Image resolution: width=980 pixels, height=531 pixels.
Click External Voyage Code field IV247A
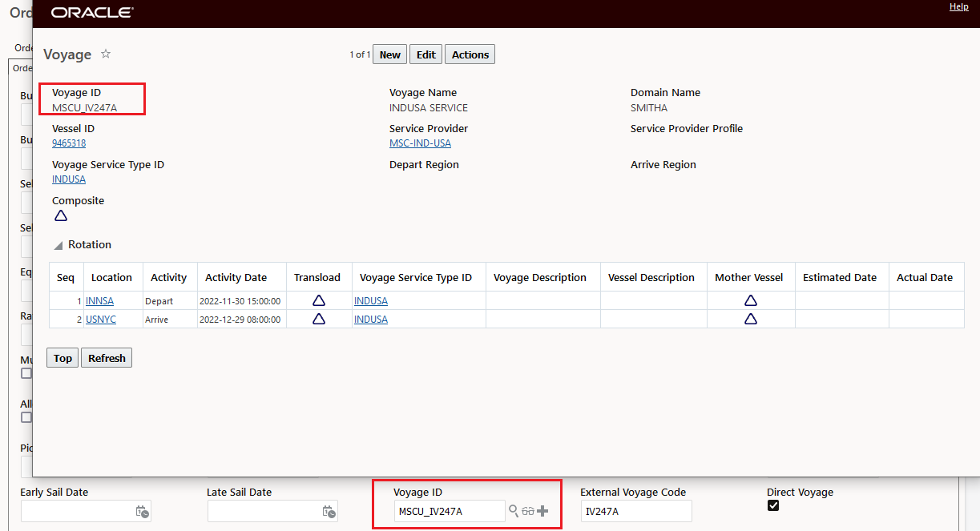pos(636,511)
